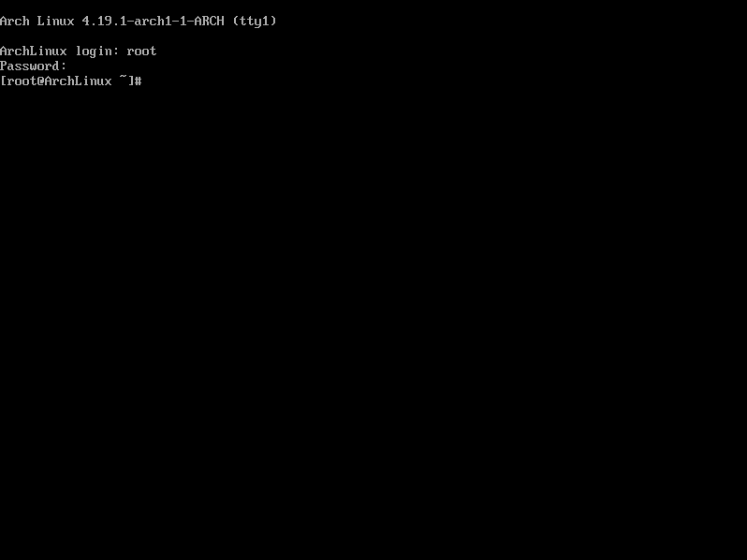Click the '@' sign in the prompt

41,81
